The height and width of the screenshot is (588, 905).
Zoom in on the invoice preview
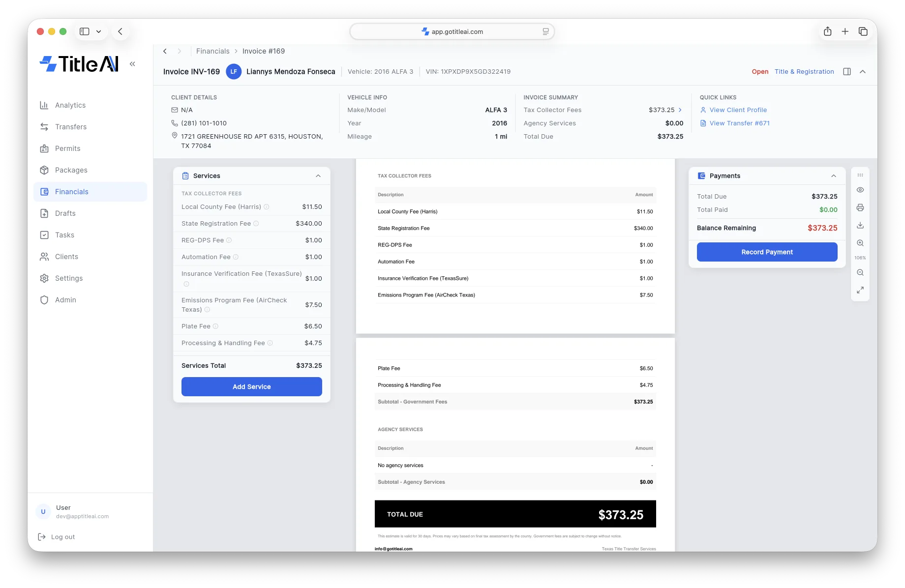(x=860, y=243)
